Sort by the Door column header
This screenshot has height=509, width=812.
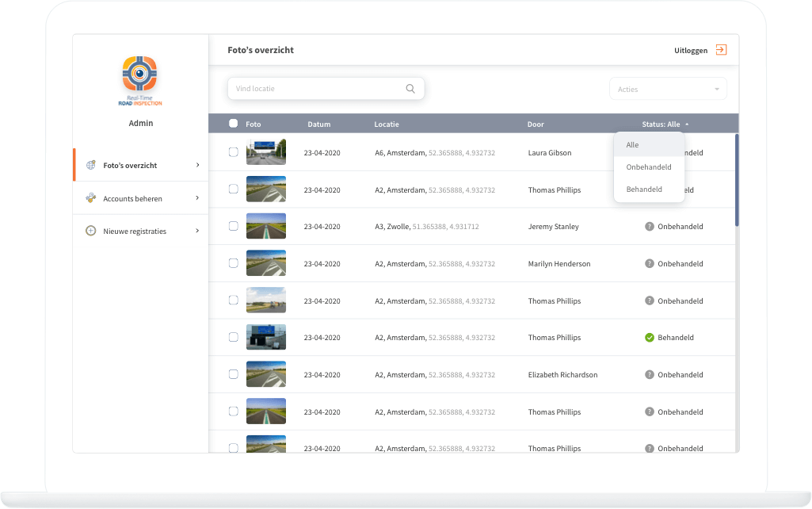536,124
